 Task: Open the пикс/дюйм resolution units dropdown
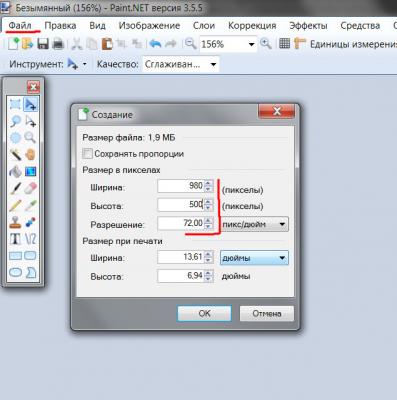pos(254,224)
